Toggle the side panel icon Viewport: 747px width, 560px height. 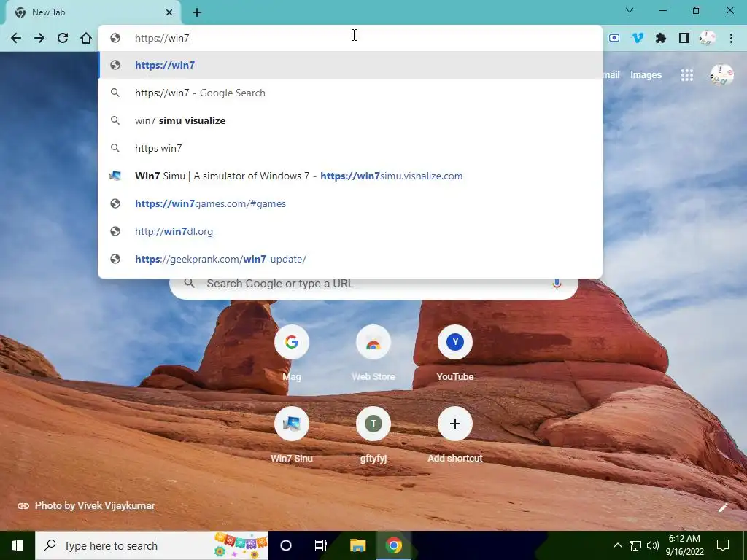684,38
